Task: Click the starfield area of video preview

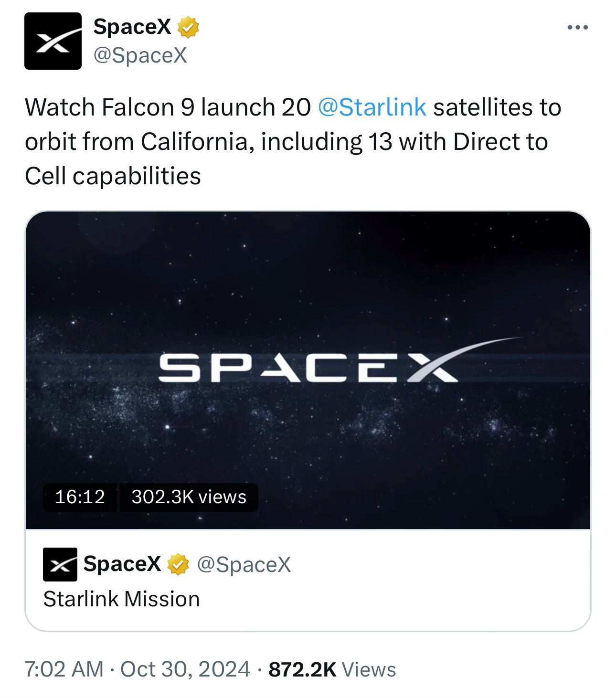Action: pyautogui.click(x=308, y=267)
